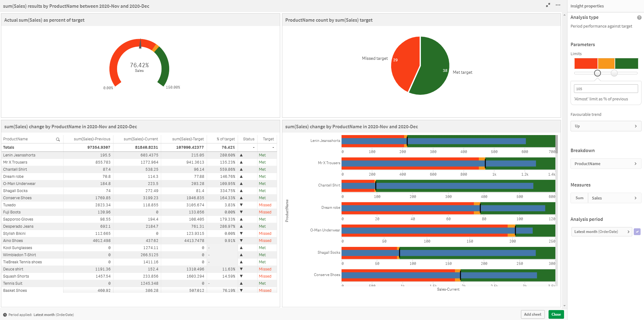Click the orange Limits color segment

click(x=606, y=64)
